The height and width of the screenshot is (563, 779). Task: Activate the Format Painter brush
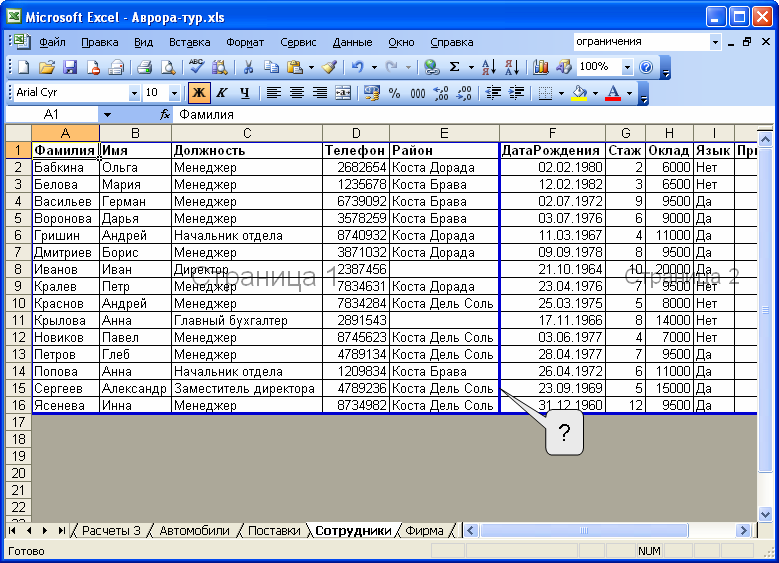[329, 67]
